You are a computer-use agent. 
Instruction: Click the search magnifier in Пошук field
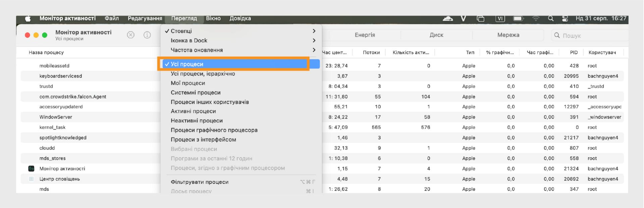click(x=557, y=35)
